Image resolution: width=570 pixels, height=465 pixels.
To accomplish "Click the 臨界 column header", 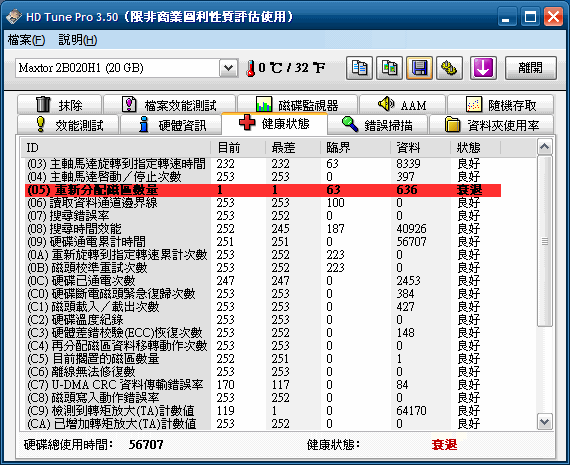I will tap(356, 148).
